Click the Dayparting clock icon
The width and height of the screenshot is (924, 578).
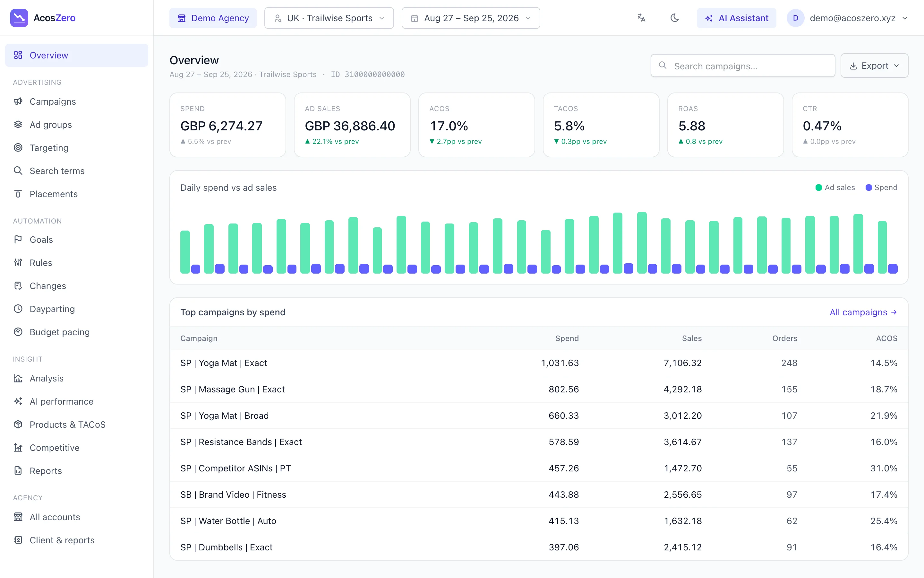pos(18,309)
